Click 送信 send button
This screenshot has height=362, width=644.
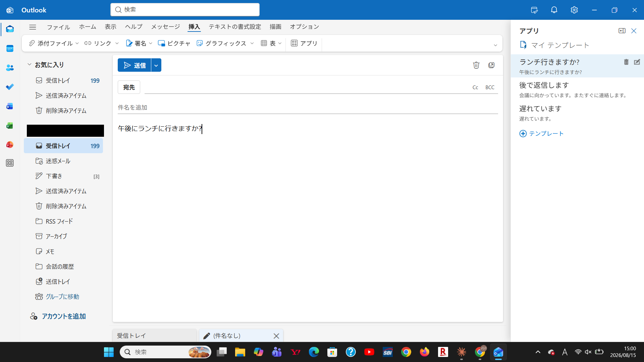[135, 65]
